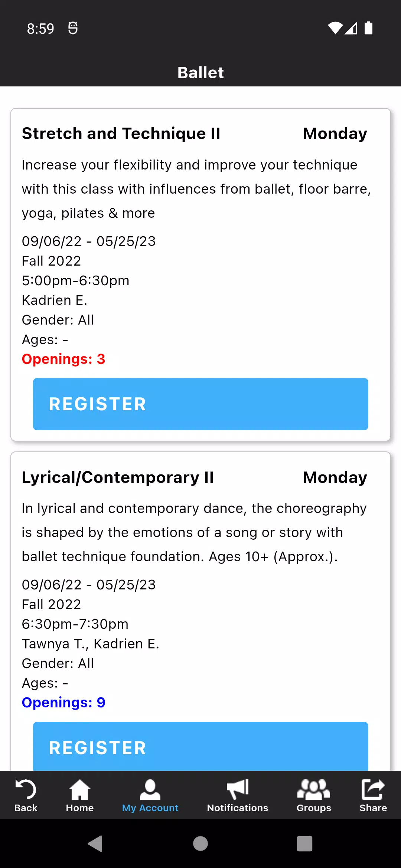Screen dimensions: 401x868
Task: Open the Notifications megaphone icon
Action: point(238,789)
